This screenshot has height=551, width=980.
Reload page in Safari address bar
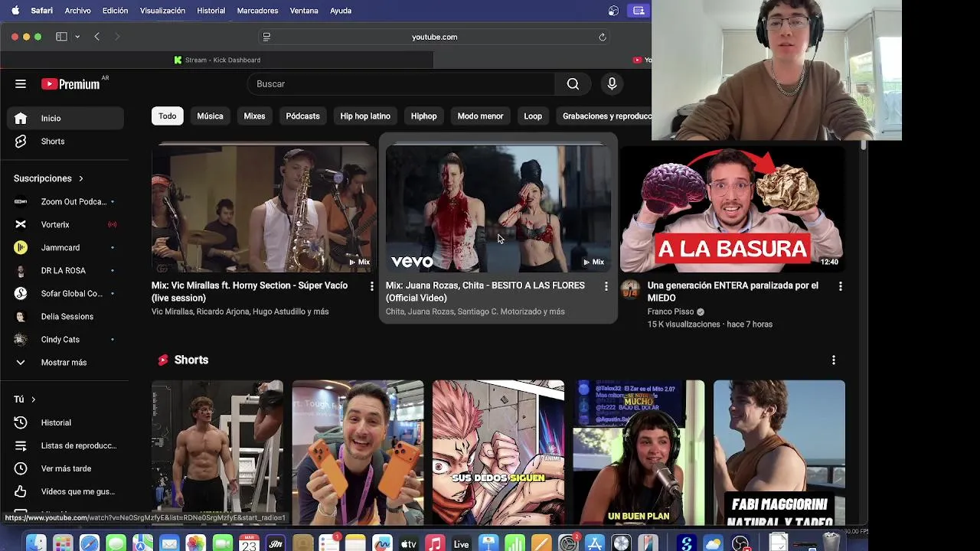[x=603, y=37]
